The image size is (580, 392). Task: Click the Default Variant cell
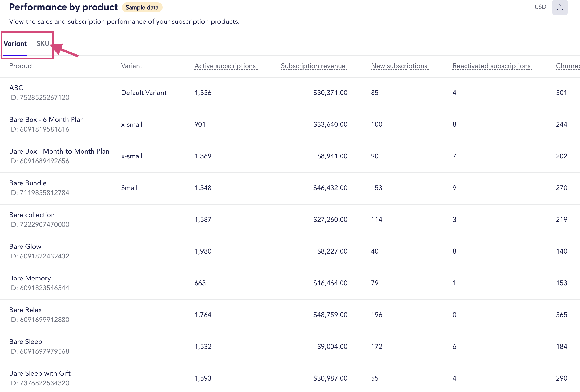(144, 93)
